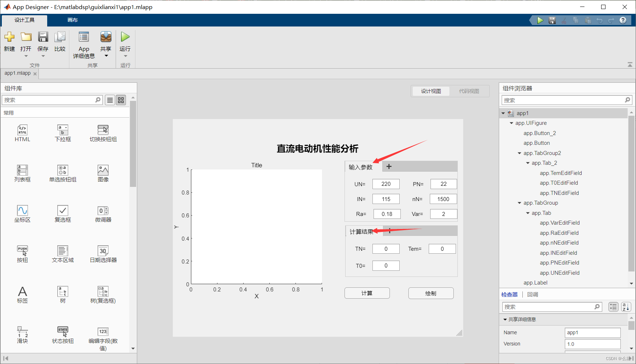636x364 pixels.
Task: Select the 复选框 (Checkbox) component
Action: 62,213
